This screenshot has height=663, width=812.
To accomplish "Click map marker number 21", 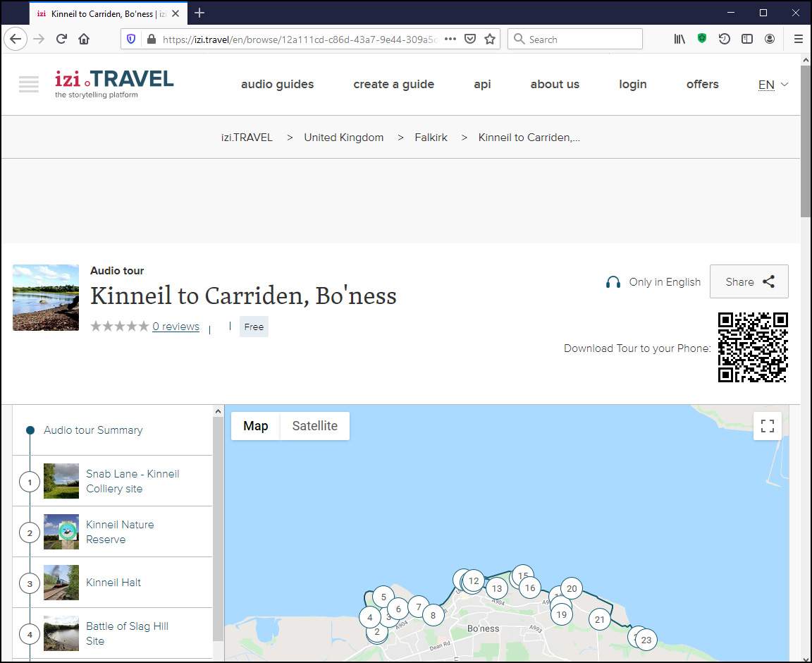I will pyautogui.click(x=599, y=620).
